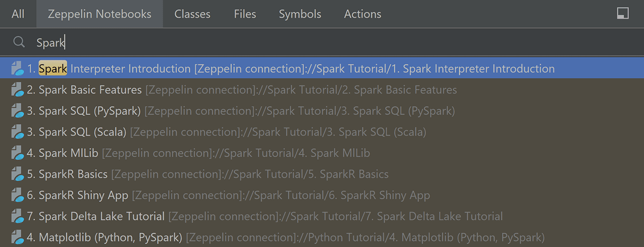Switch to the Classes tab
644x247 pixels.
[x=192, y=14]
